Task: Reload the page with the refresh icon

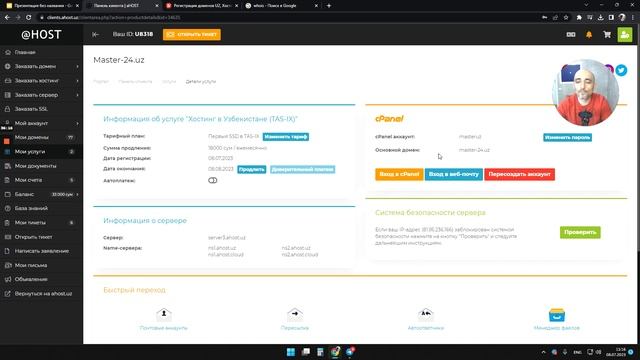Action: pos(29,18)
